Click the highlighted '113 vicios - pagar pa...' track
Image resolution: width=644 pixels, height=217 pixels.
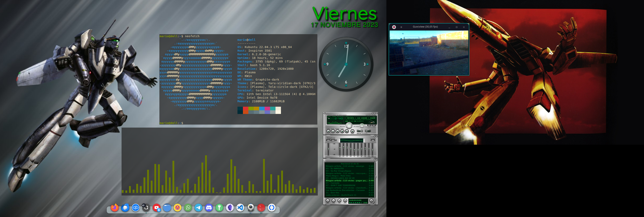click(x=350, y=181)
